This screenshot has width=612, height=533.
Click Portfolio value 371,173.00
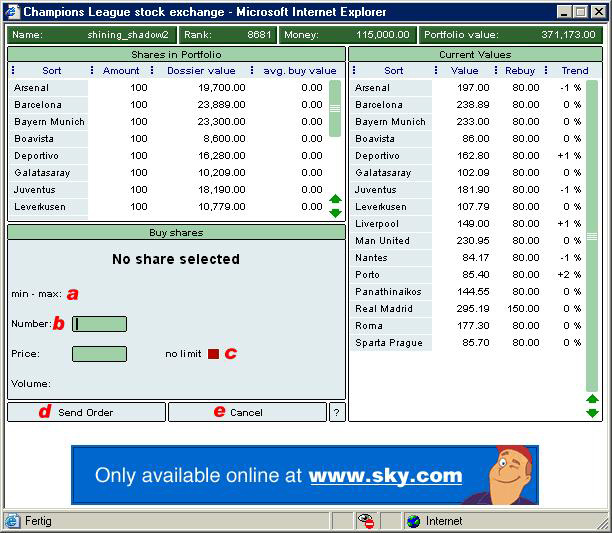(x=568, y=35)
